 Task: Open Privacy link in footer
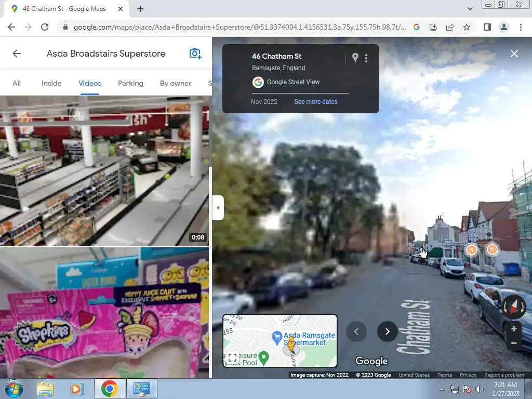[x=468, y=375]
